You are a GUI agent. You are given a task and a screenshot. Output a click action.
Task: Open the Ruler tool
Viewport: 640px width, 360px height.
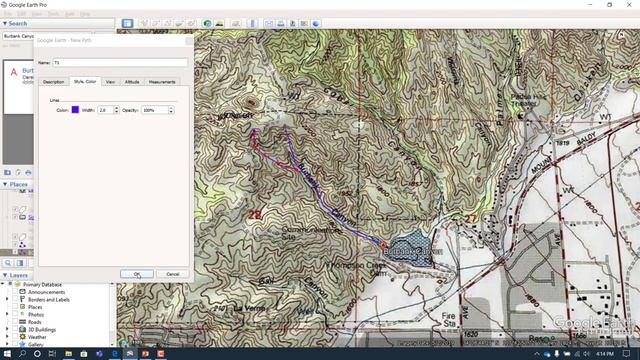[x=252, y=23]
